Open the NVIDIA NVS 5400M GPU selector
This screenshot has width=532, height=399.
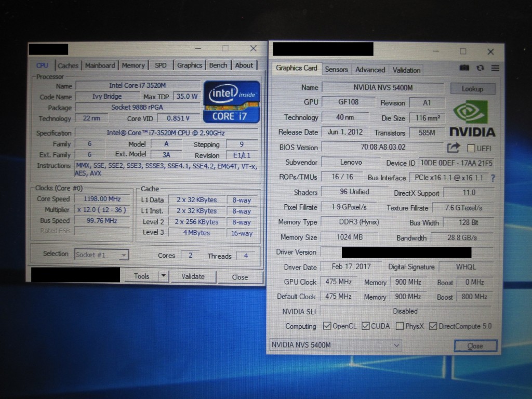(x=336, y=345)
